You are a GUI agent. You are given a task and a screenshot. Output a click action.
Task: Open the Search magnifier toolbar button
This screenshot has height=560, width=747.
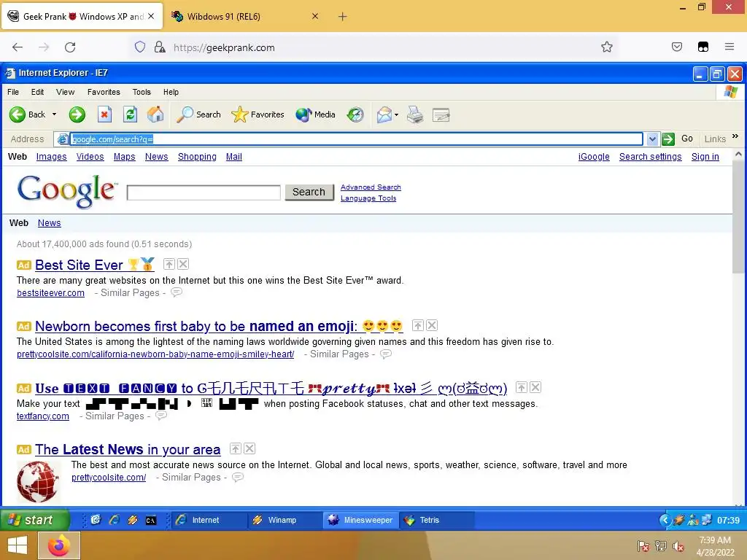point(198,114)
